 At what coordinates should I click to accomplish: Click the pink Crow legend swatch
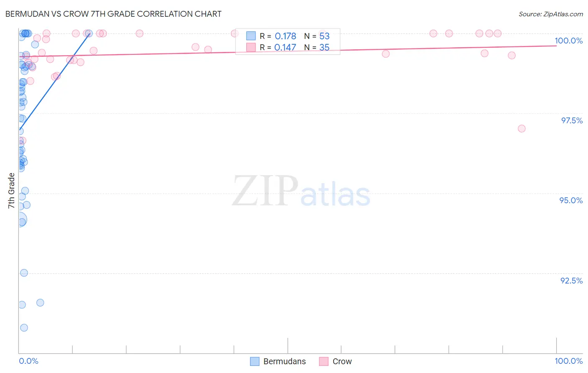coord(324,361)
